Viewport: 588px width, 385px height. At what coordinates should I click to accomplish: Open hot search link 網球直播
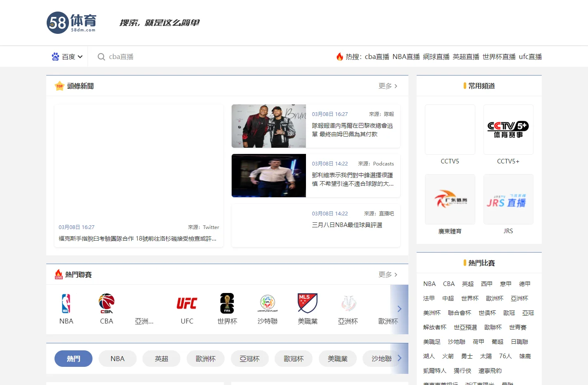436,57
